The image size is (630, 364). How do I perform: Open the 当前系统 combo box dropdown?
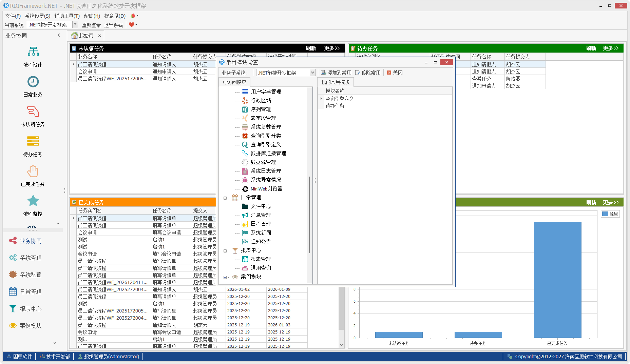click(x=75, y=25)
